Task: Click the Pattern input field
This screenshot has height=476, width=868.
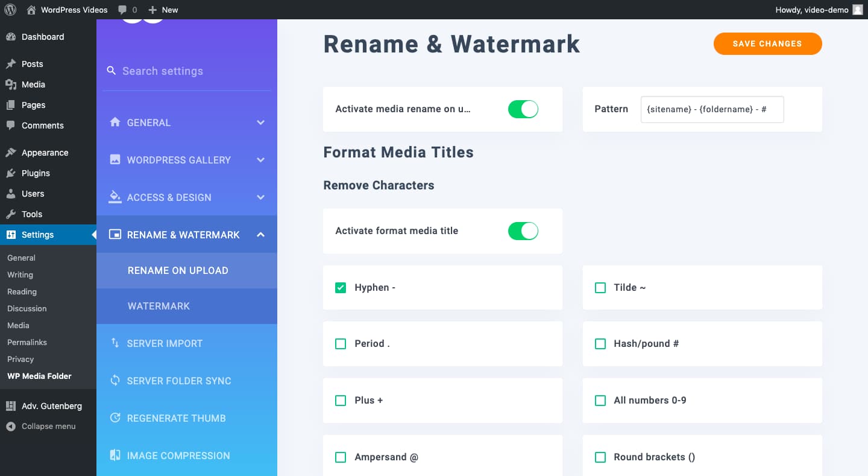Action: [712, 109]
